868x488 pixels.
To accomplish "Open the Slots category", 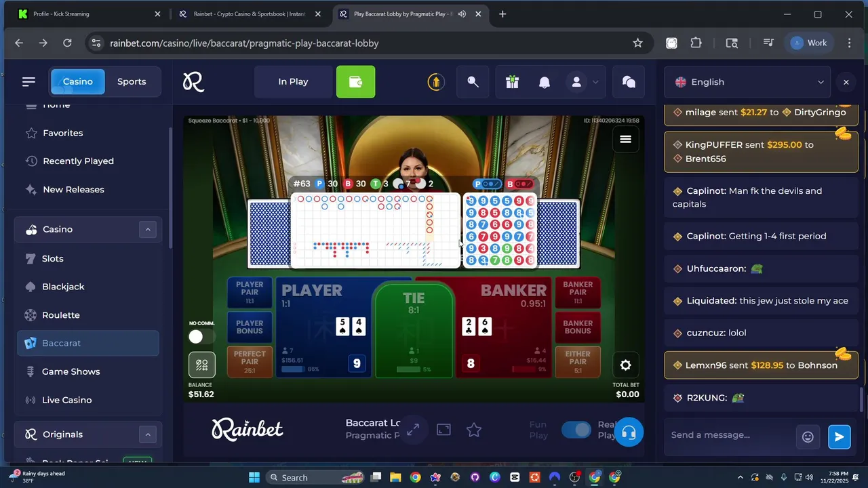I will [88, 258].
